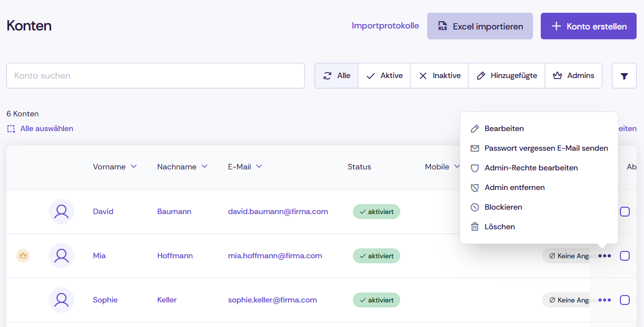Viewport: 644px width, 327px height.
Task: Open Mia first name link
Action: pos(99,256)
